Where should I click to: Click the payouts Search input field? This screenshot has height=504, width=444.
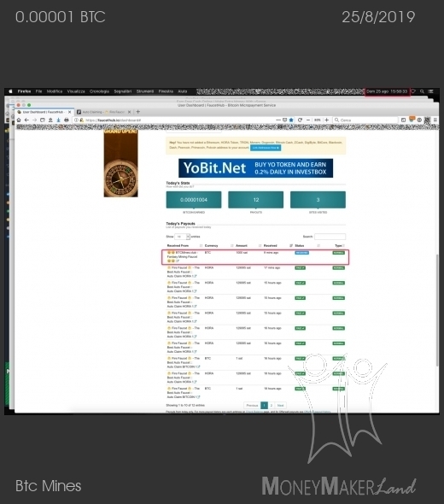pos(330,237)
